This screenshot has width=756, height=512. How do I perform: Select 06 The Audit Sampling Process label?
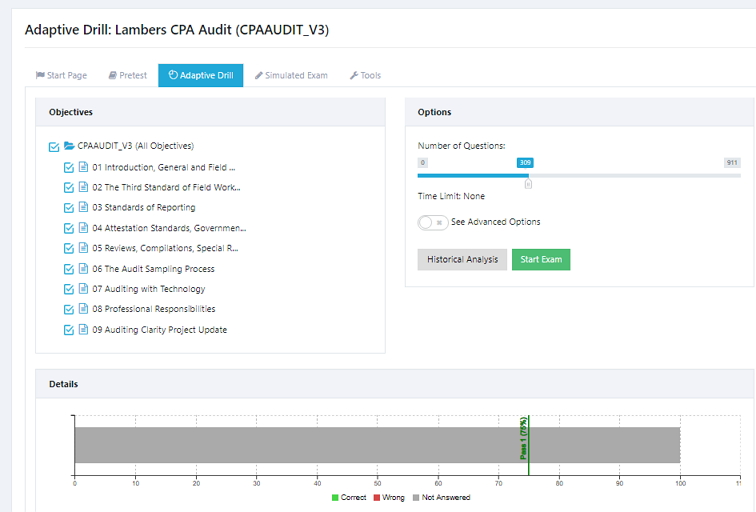(x=153, y=269)
